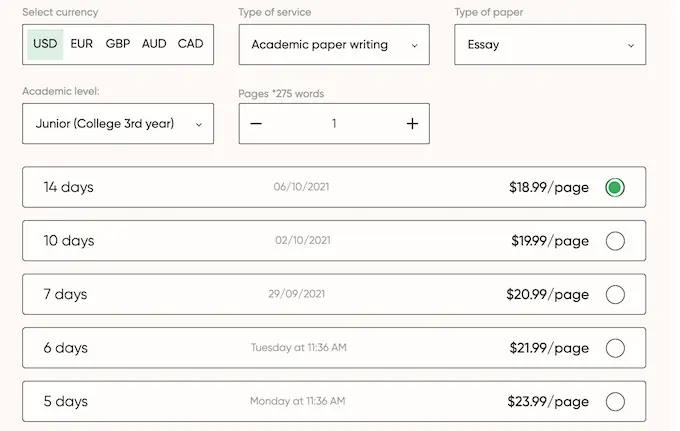The image size is (680, 431).
Task: Open the Academic level dropdown
Action: point(118,124)
